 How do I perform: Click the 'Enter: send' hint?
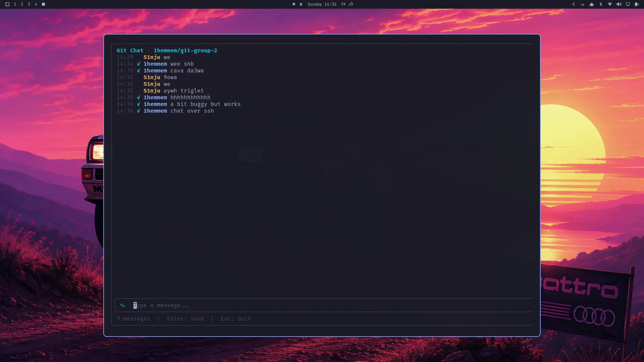point(185,319)
